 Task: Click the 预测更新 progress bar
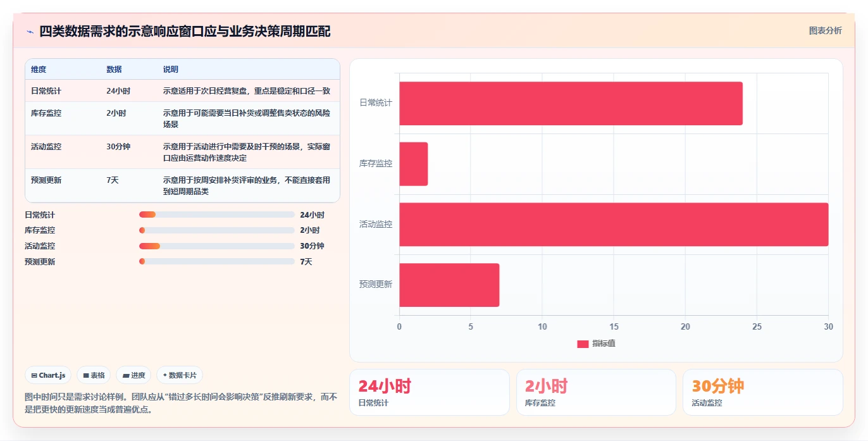(217, 261)
